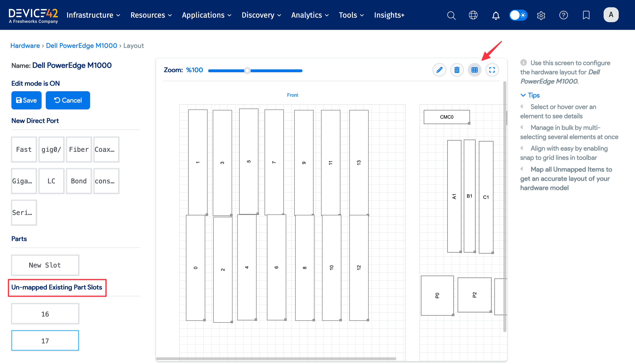Click the fullscreen expand icon
Viewport: 635px width, 364px height.
click(x=492, y=70)
